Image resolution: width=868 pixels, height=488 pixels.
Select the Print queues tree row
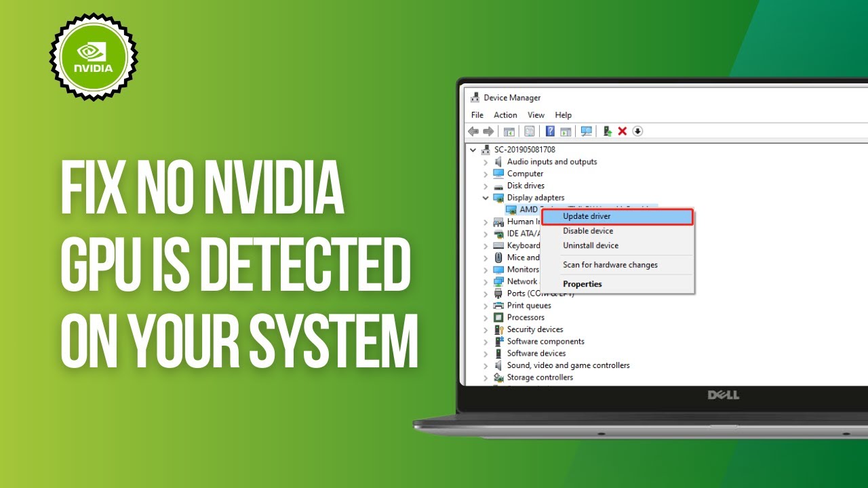coord(529,306)
